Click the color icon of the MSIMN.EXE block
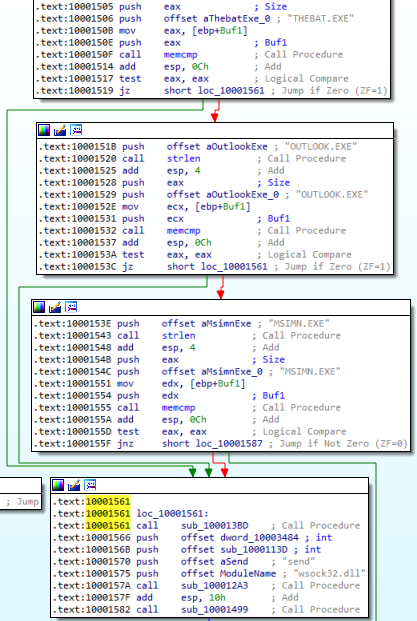Image resolution: width=417 pixels, height=621 pixels. pyautogui.click(x=39, y=307)
